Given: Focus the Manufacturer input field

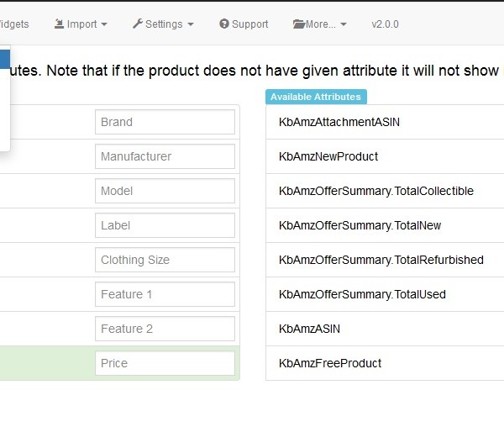Looking at the screenshot, I should coord(165,156).
